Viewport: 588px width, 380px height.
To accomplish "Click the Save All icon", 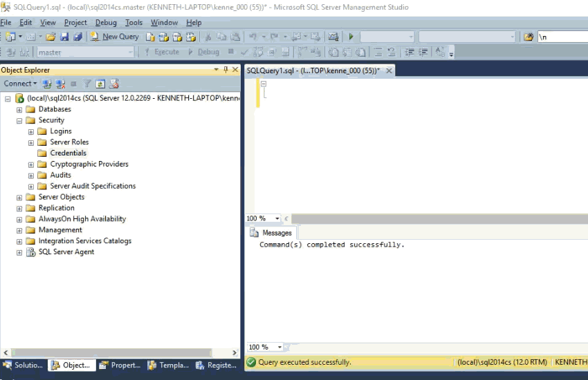I will (x=77, y=37).
